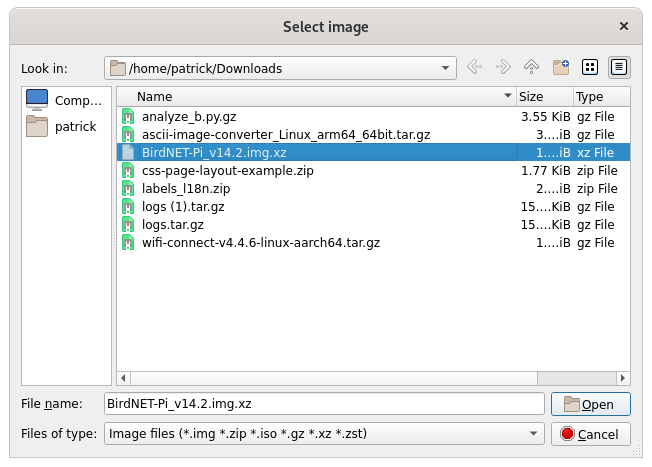Switch to detail list view

pos(619,67)
